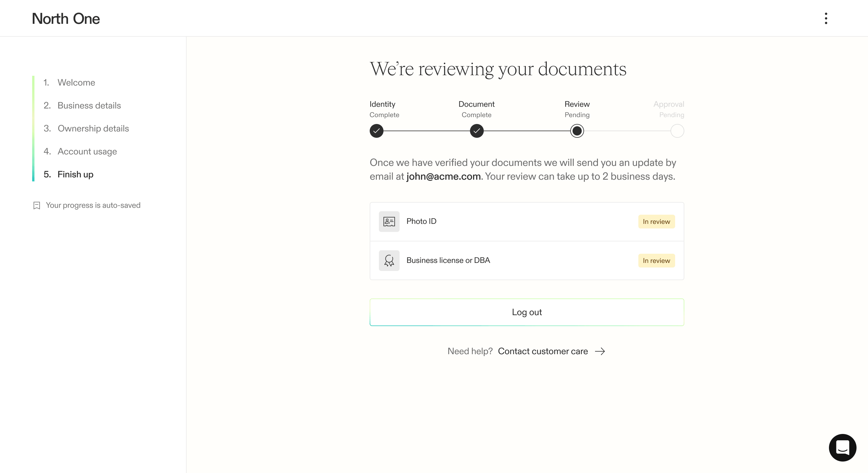Image resolution: width=868 pixels, height=473 pixels.
Task: Go to step 4 Account usage
Action: [x=80, y=151]
